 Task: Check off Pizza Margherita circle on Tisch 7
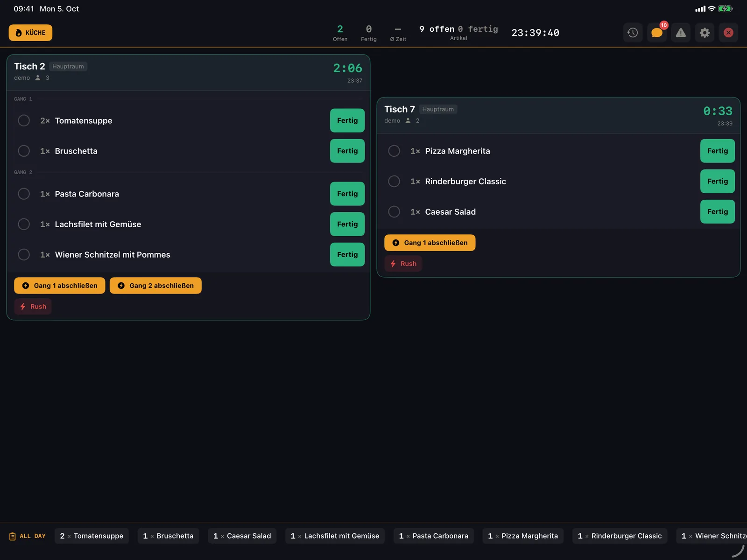point(394,151)
